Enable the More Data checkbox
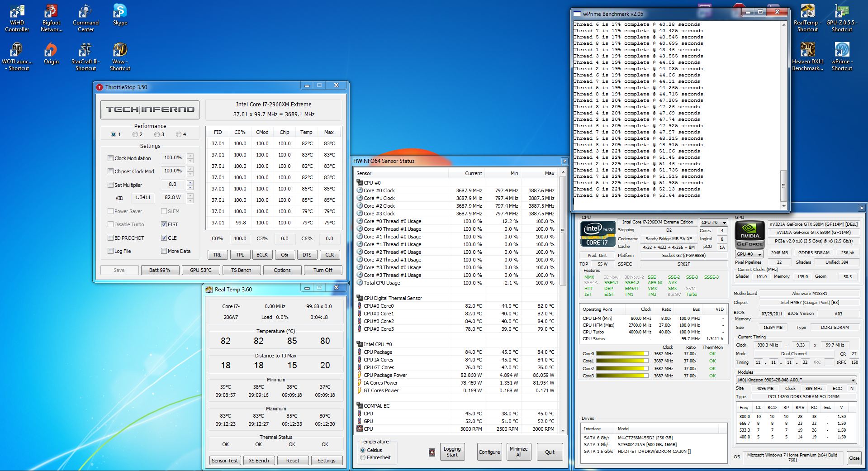The height and width of the screenshot is (471, 868). (x=164, y=251)
